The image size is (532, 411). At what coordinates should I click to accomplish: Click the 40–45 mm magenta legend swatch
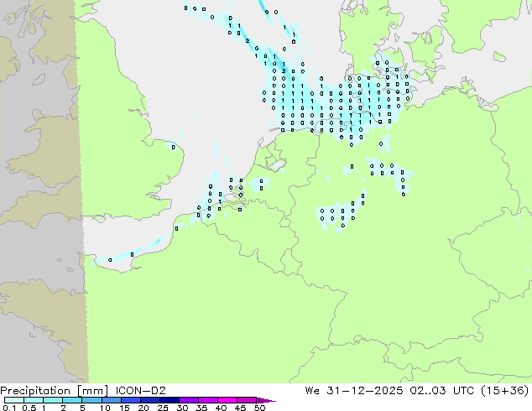(227, 400)
